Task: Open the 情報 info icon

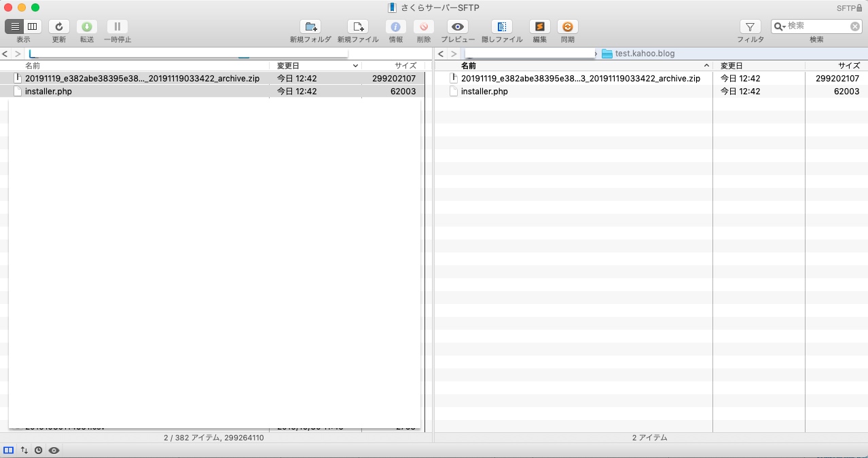Action: pyautogui.click(x=395, y=26)
